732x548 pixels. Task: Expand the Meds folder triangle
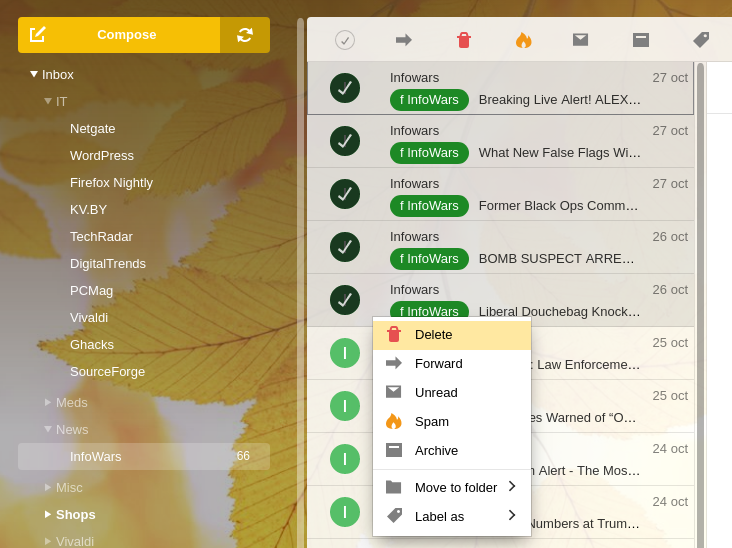[48, 402]
